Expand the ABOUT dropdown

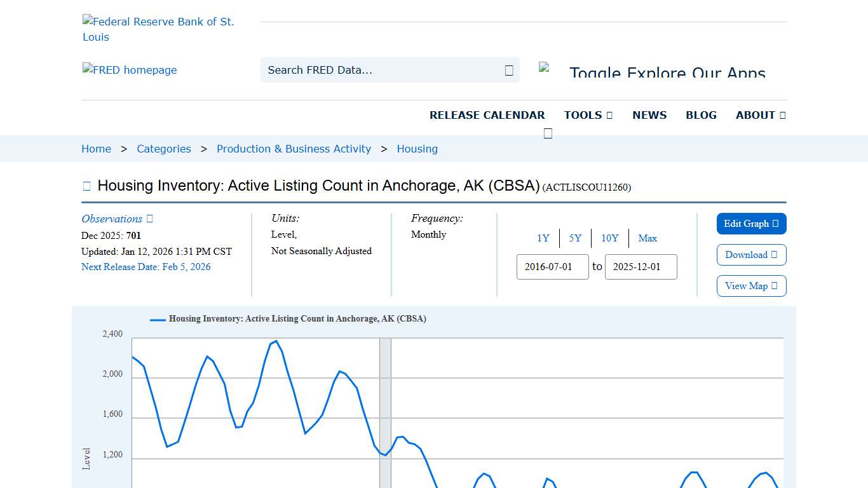coord(760,115)
